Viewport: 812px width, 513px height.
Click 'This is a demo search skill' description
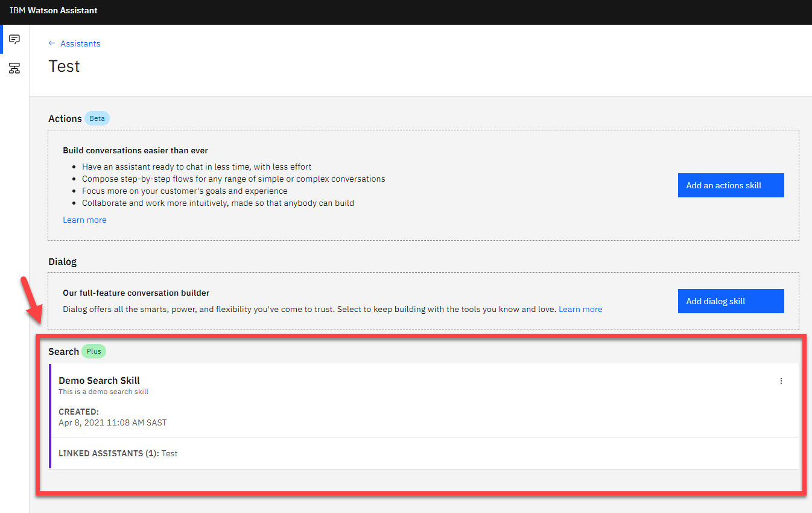(103, 392)
